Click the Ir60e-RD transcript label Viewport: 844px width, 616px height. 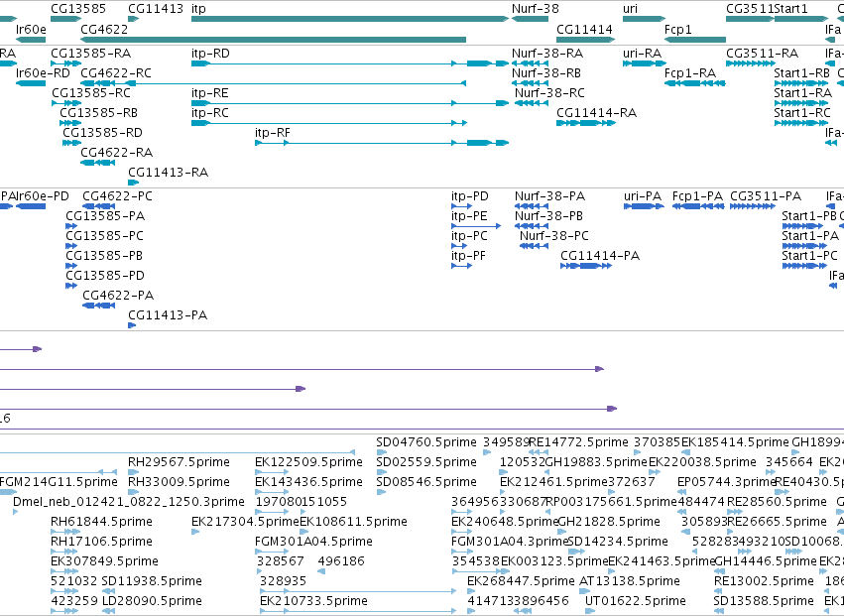43,73
